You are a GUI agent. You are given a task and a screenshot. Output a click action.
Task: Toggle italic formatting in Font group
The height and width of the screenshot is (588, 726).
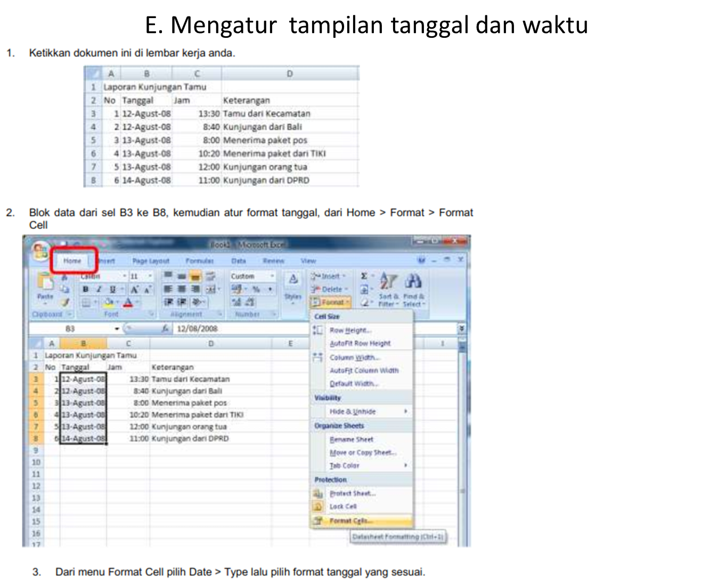tap(99, 289)
